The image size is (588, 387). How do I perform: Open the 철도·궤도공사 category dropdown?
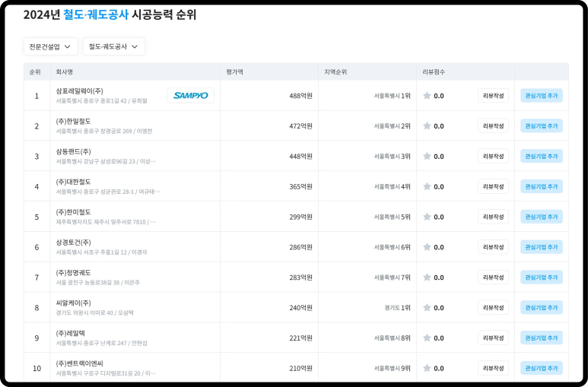(x=114, y=46)
